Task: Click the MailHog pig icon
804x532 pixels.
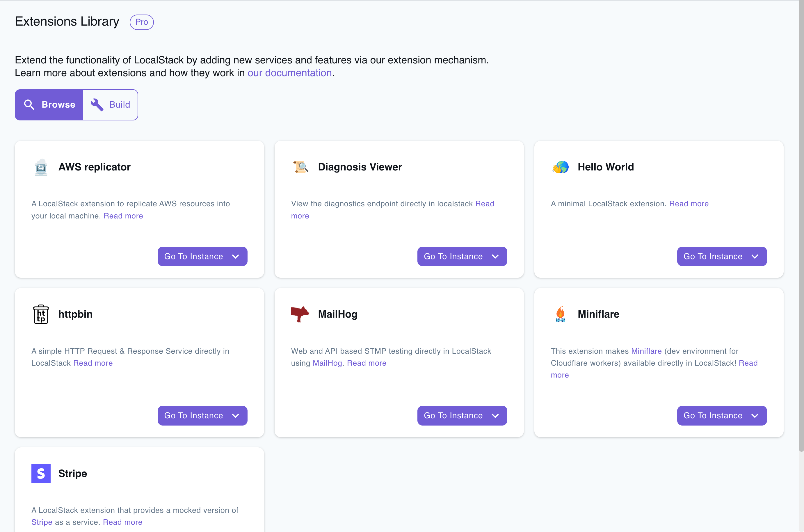Action: 300,314
